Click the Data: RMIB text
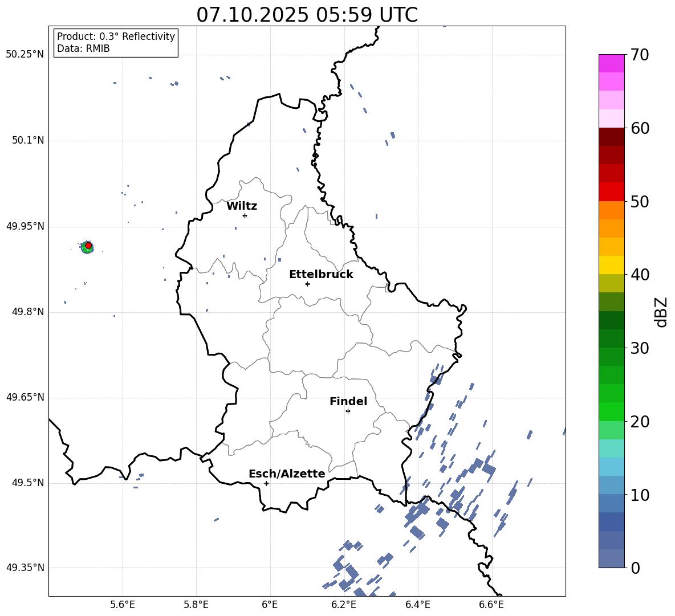 click(x=83, y=48)
